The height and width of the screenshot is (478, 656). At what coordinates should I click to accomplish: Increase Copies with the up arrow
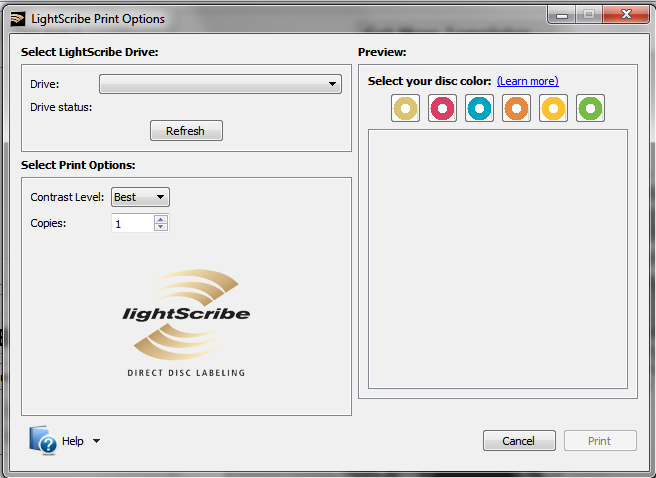[161, 219]
